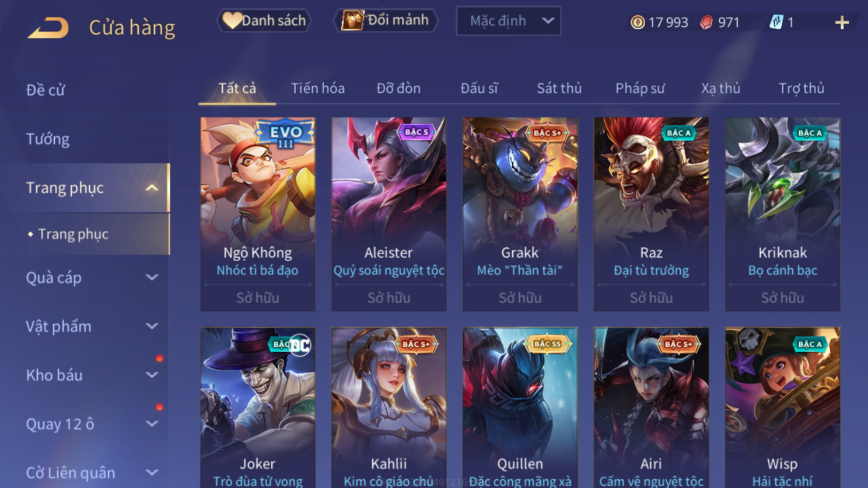This screenshot has width=868, height=488.
Task: Tap the blue voucher ticket icon
Action: [776, 22]
